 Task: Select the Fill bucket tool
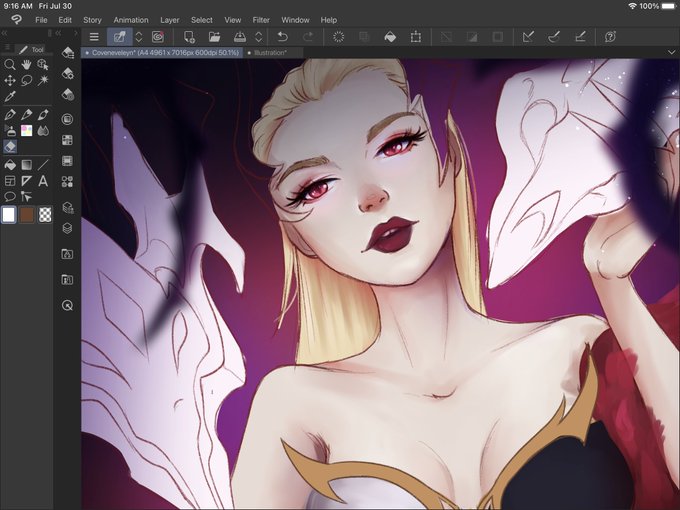pyautogui.click(x=10, y=165)
